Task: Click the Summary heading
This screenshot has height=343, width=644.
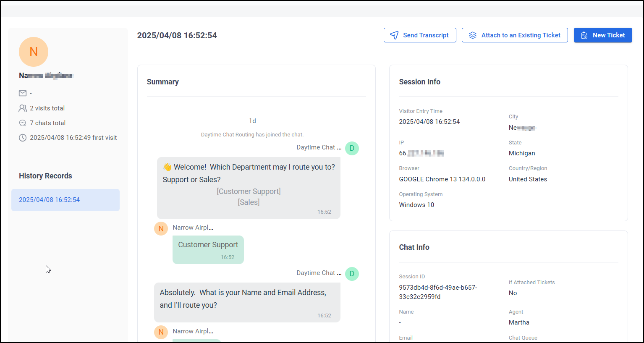Action: (x=162, y=82)
